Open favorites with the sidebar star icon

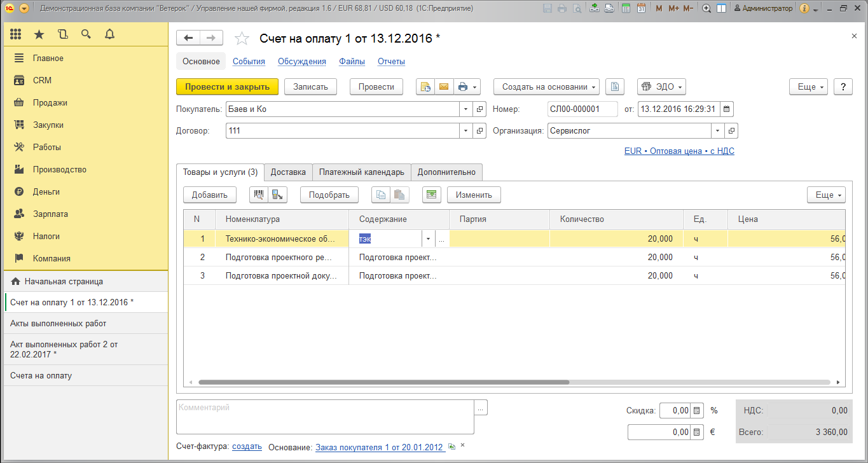click(x=39, y=34)
